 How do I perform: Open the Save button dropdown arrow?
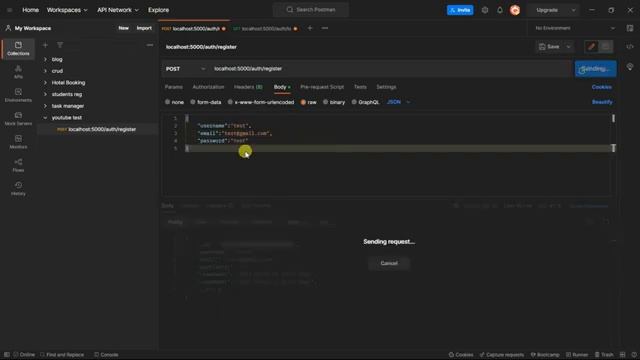click(568, 47)
